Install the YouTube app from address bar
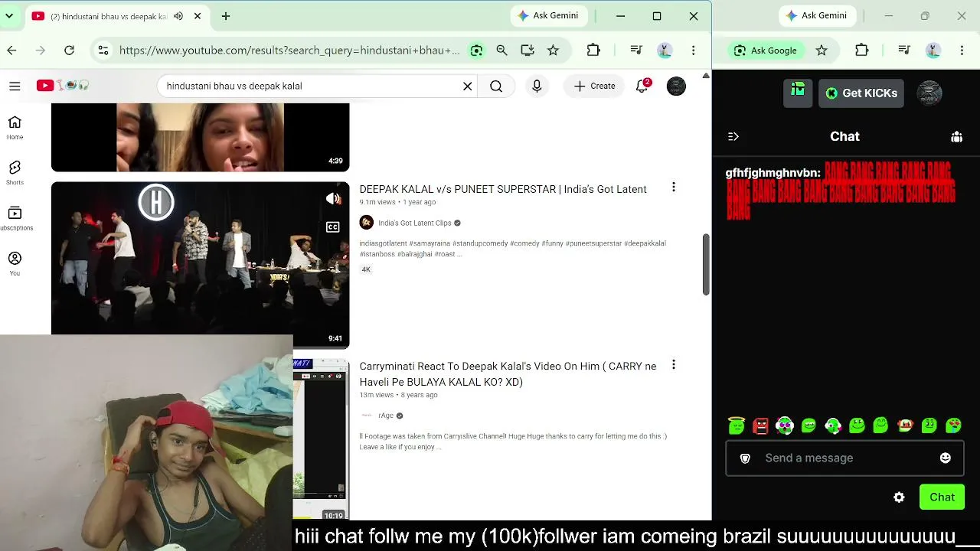The height and width of the screenshot is (551, 980). [527, 51]
